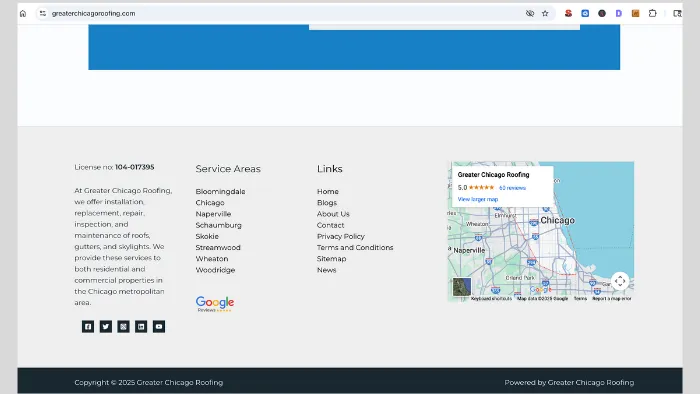Open the Wheaton service area link
This screenshot has height=394, width=700.
(212, 258)
